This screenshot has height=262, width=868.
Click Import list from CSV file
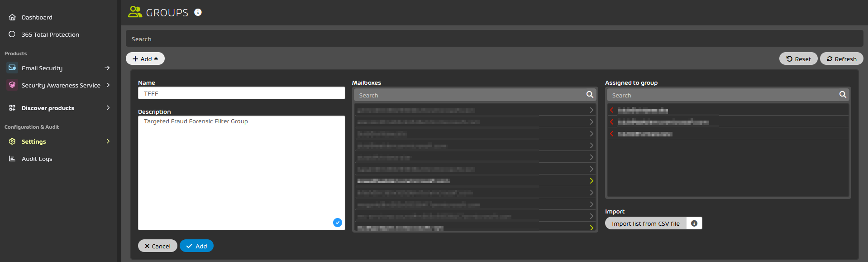coord(646,223)
